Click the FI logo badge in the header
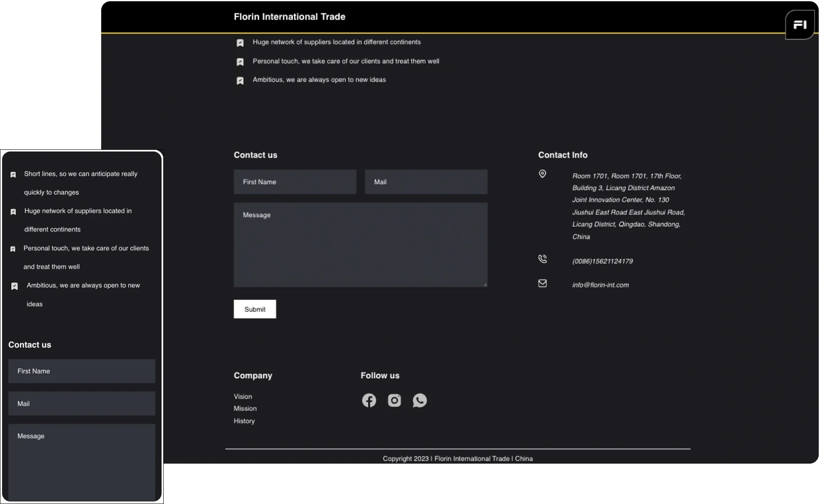This screenshot has height=504, width=820. coord(800,25)
